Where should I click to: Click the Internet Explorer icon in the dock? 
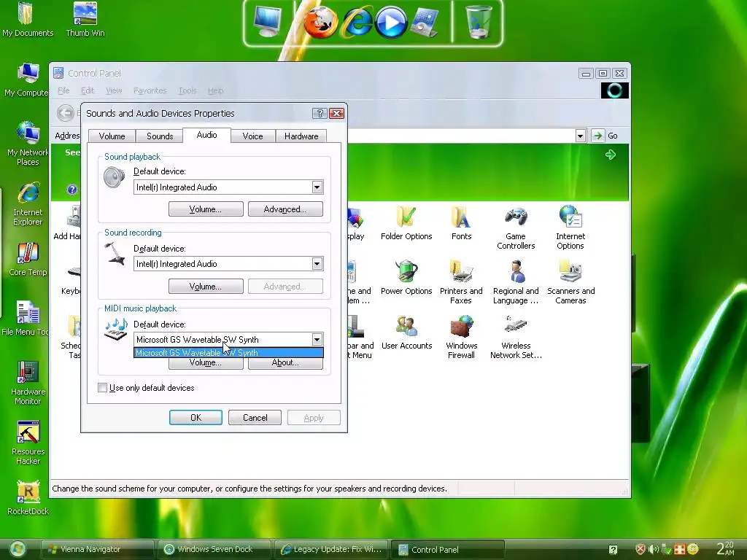point(357,23)
